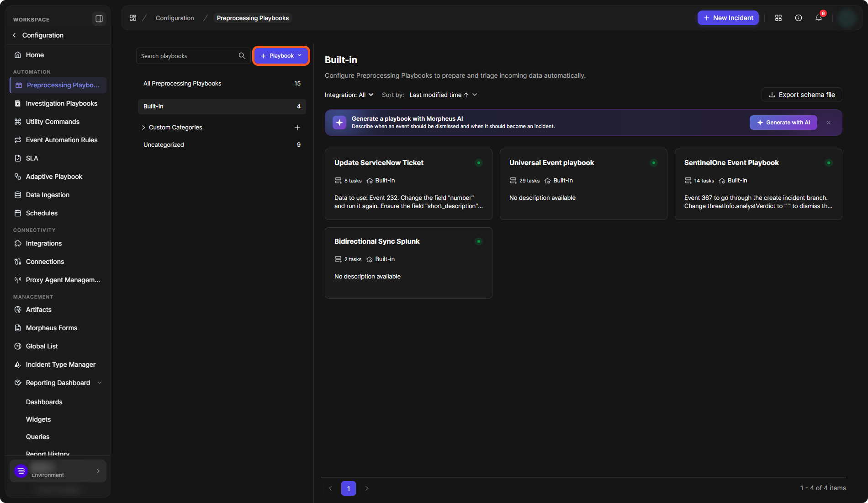
Task: Open Dashboards under Reporting Dashboard
Action: [44, 402]
